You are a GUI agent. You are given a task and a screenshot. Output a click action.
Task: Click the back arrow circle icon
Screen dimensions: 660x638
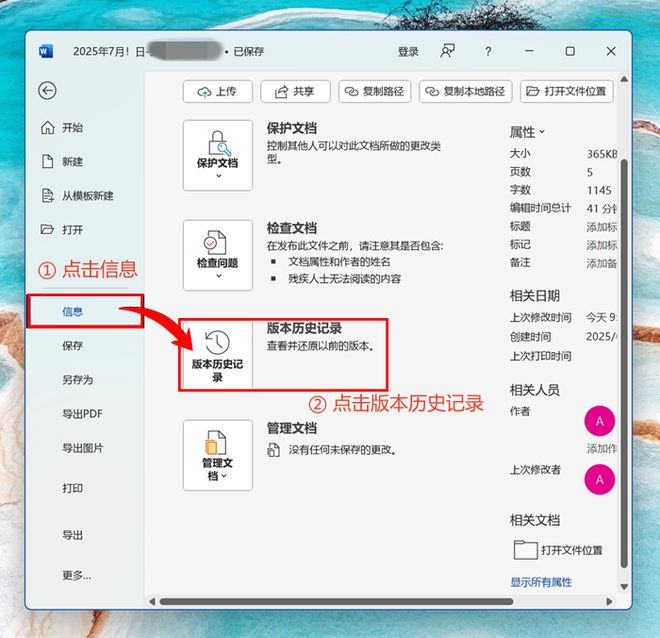point(47,90)
